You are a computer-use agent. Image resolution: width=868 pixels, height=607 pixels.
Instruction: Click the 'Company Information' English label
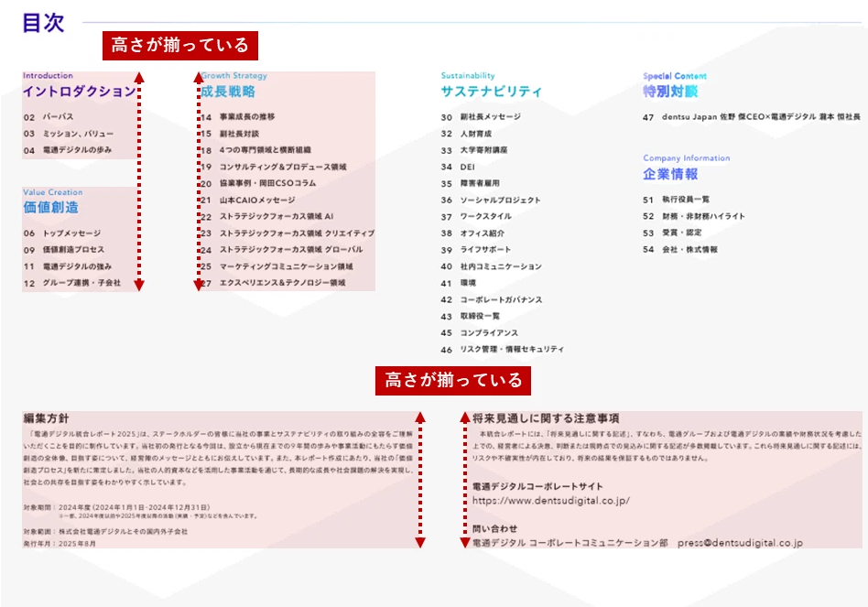point(687,158)
